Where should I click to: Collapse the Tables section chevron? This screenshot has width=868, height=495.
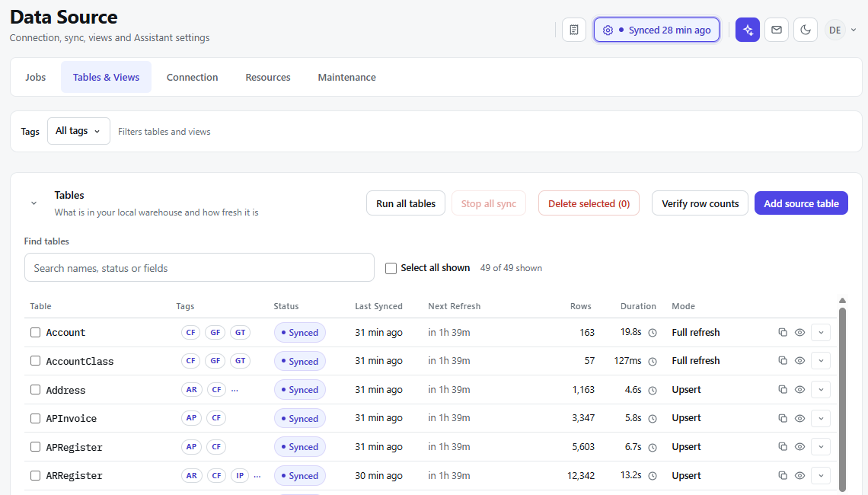tap(34, 203)
